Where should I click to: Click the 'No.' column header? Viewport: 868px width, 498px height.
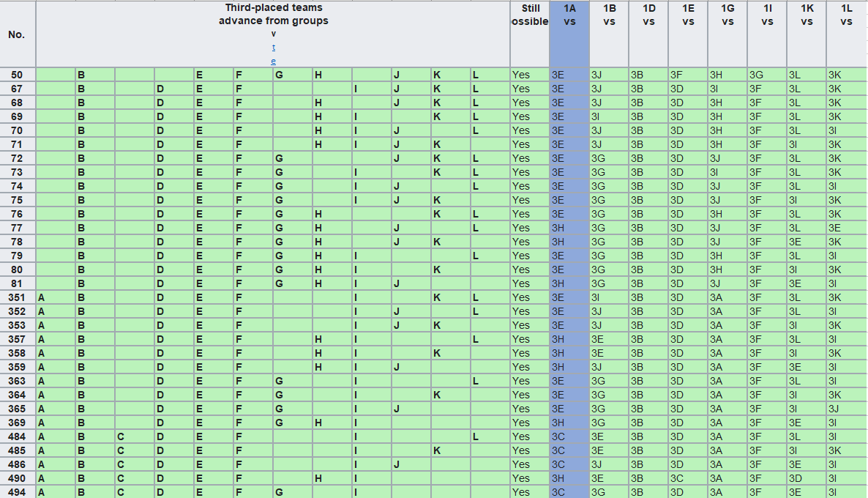point(17,34)
